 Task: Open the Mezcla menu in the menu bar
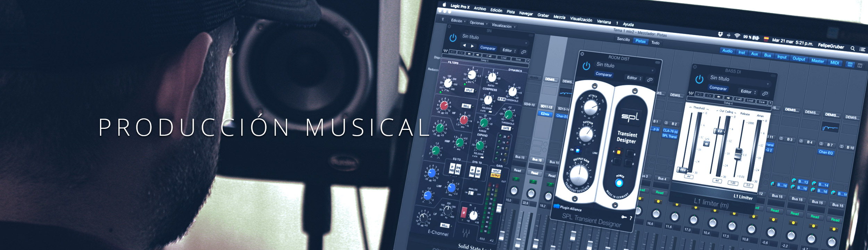tap(559, 17)
